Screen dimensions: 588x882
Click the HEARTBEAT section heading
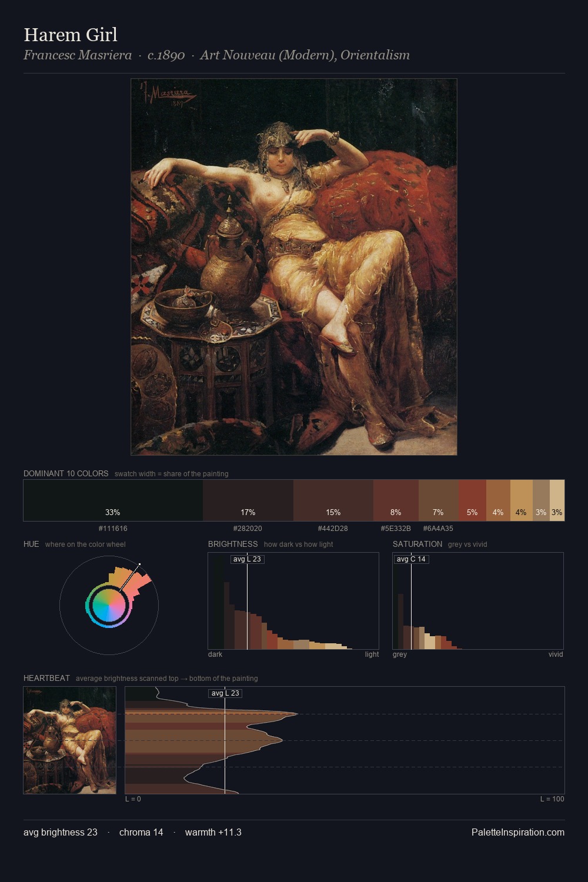point(46,678)
